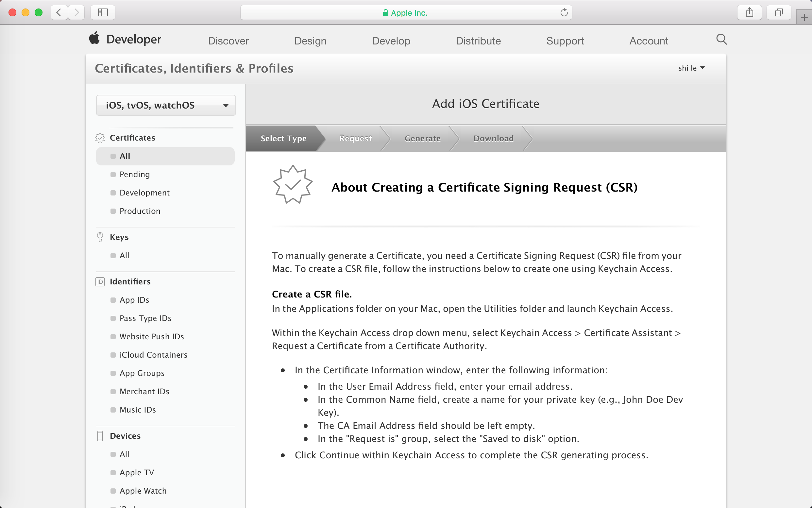
Task: Open the Account navigation menu
Action: click(649, 41)
